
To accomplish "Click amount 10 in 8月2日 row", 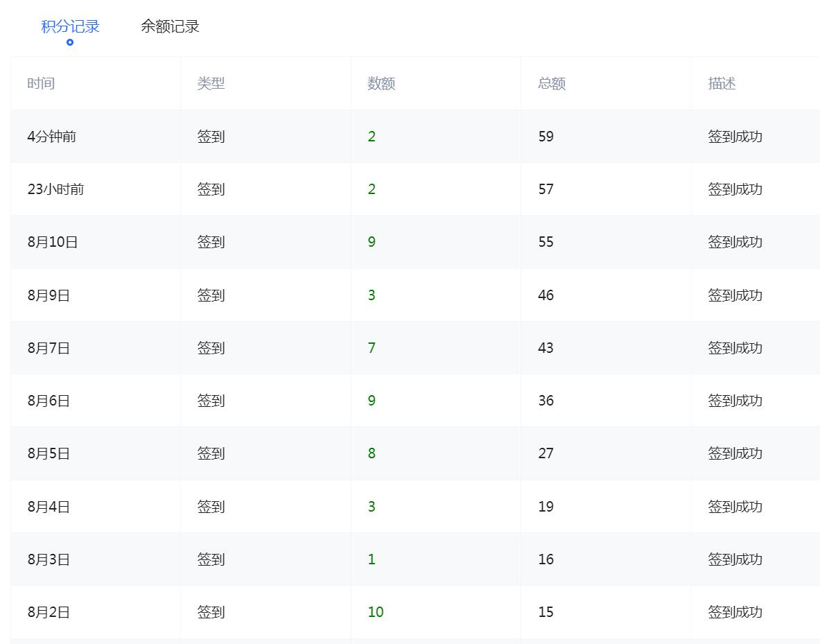I will (376, 612).
